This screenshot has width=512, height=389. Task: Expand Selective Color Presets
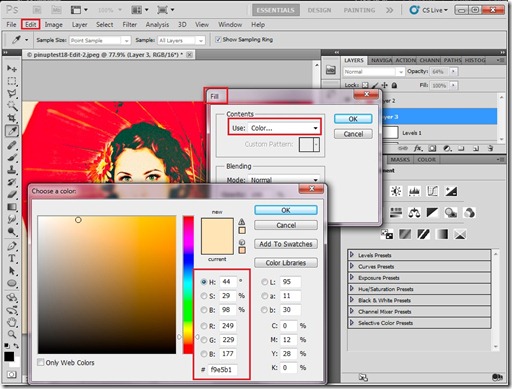pyautogui.click(x=351, y=323)
